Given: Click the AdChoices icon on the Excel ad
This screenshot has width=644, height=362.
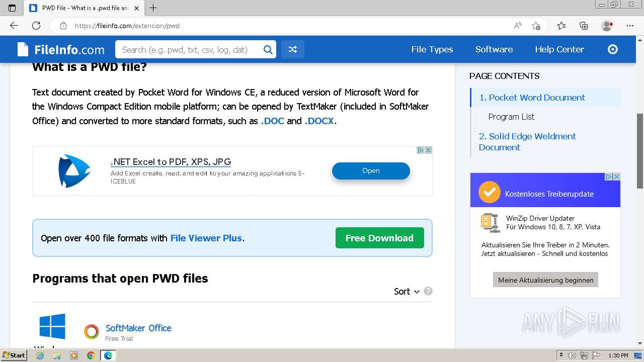Looking at the screenshot, I should coord(421,150).
